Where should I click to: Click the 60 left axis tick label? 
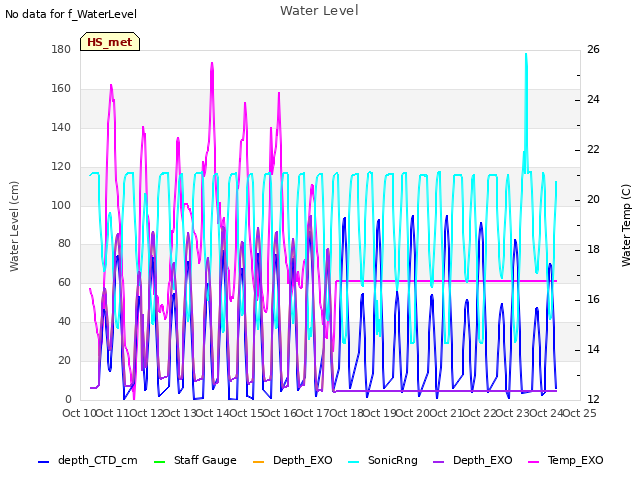click(64, 282)
